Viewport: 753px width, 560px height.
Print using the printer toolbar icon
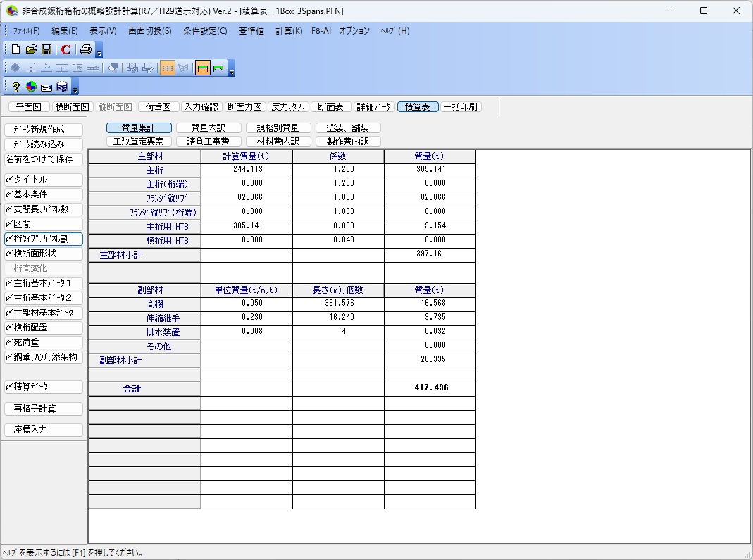tap(86, 49)
